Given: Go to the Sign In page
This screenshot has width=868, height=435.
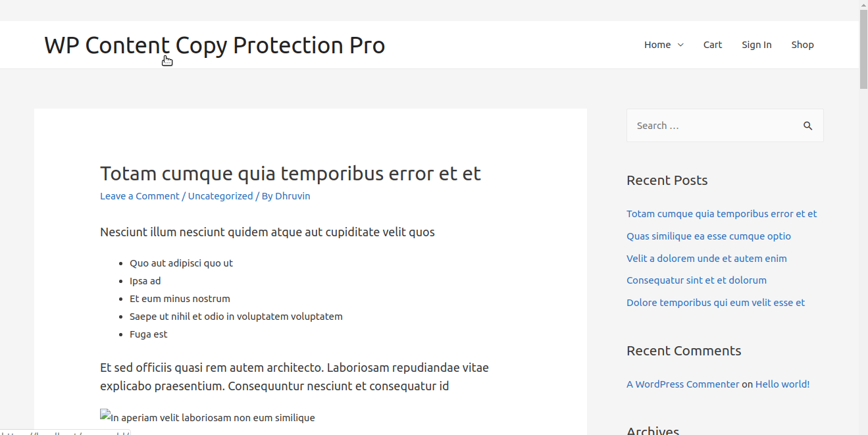Looking at the screenshot, I should (x=757, y=45).
